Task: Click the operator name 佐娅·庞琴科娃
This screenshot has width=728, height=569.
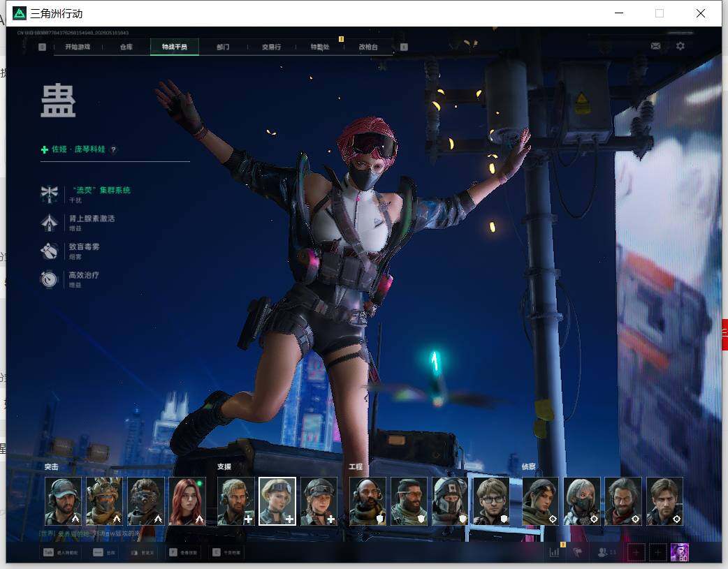Action: coord(78,149)
